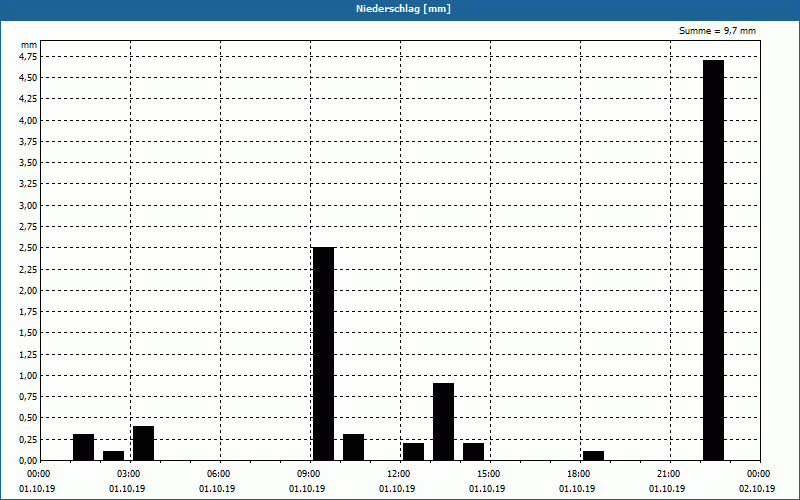The height and width of the screenshot is (500, 800).
Task: Click the y-axis tick label "3,25"
Action: [x=28, y=184]
